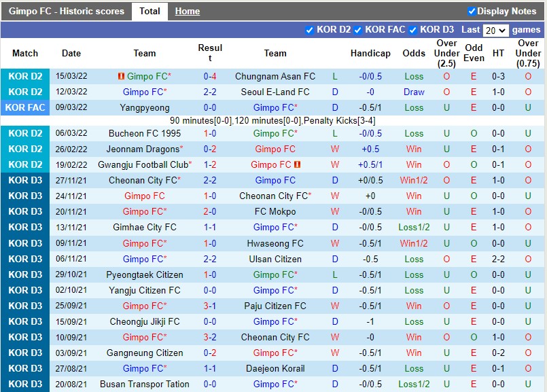Click the Handicap column header

[370, 54]
